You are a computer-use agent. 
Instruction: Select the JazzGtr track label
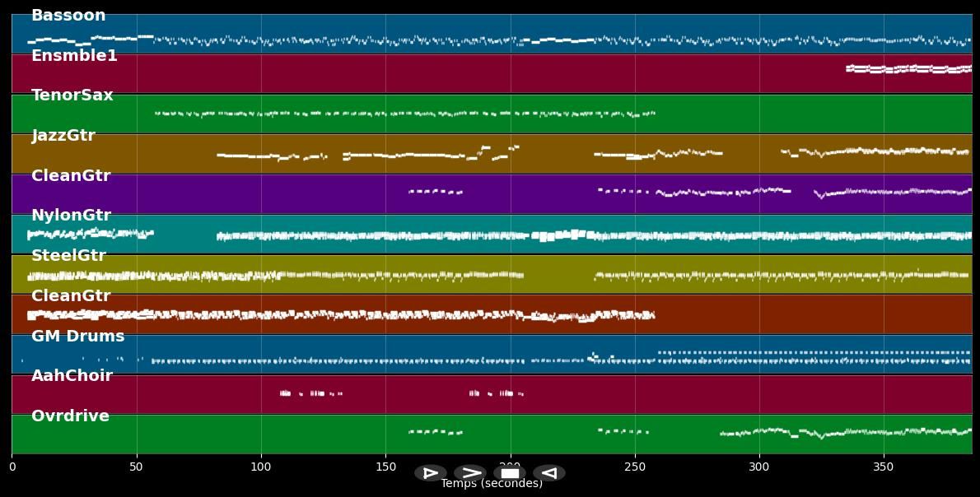coord(63,136)
